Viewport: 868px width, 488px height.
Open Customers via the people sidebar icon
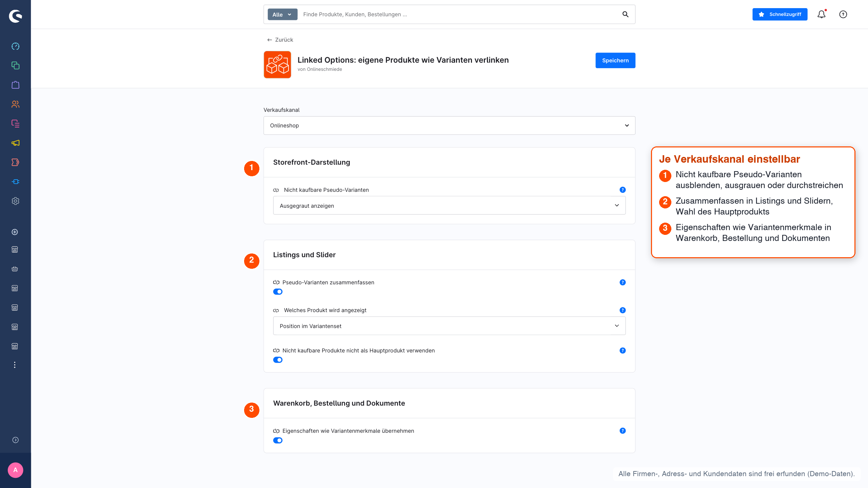click(x=15, y=104)
